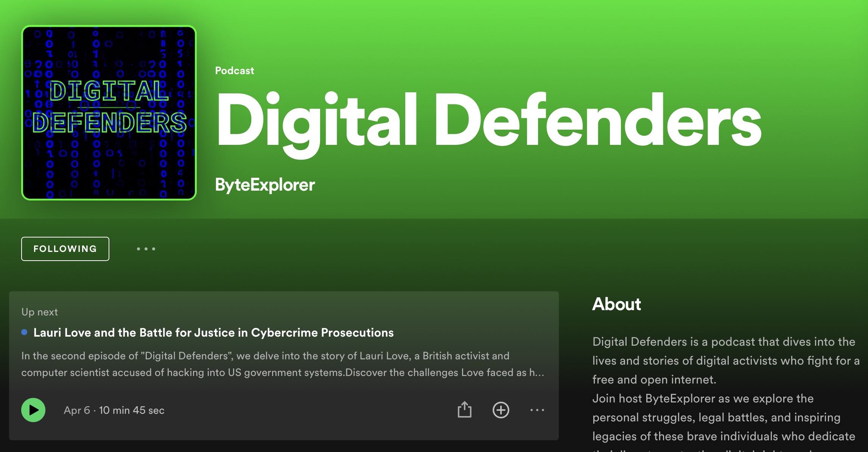
Task: Click the Apr 6 episode date
Action: coord(77,410)
